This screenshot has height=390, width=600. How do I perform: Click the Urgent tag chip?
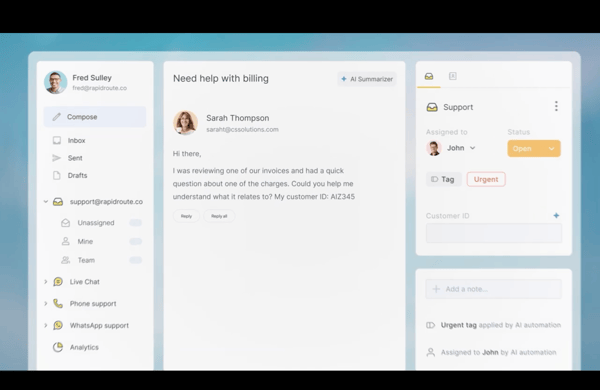[486, 179]
